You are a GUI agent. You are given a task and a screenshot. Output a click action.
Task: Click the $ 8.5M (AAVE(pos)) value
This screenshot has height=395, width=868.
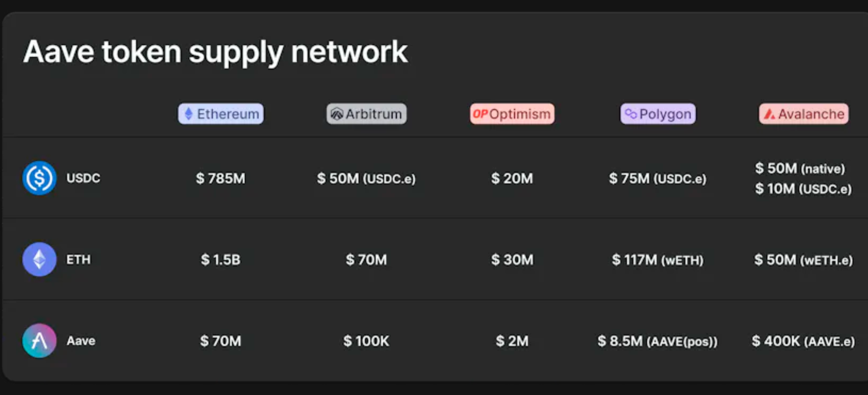[x=658, y=341]
